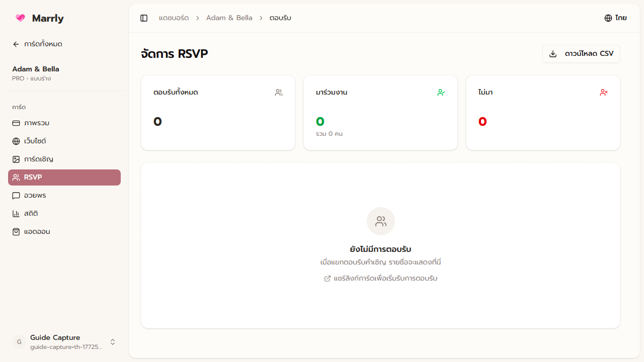Select the RSVP icon in the sidebar

pos(16,177)
